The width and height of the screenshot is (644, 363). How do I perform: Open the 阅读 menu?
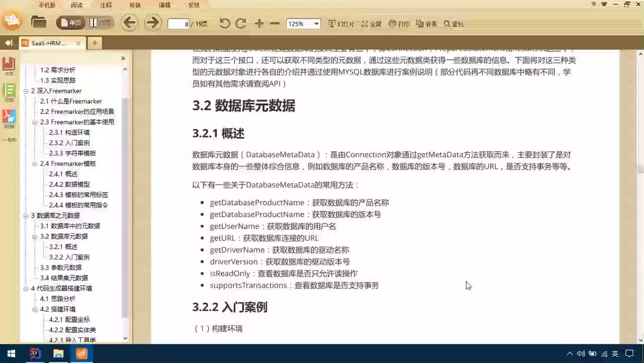pyautogui.click(x=77, y=5)
